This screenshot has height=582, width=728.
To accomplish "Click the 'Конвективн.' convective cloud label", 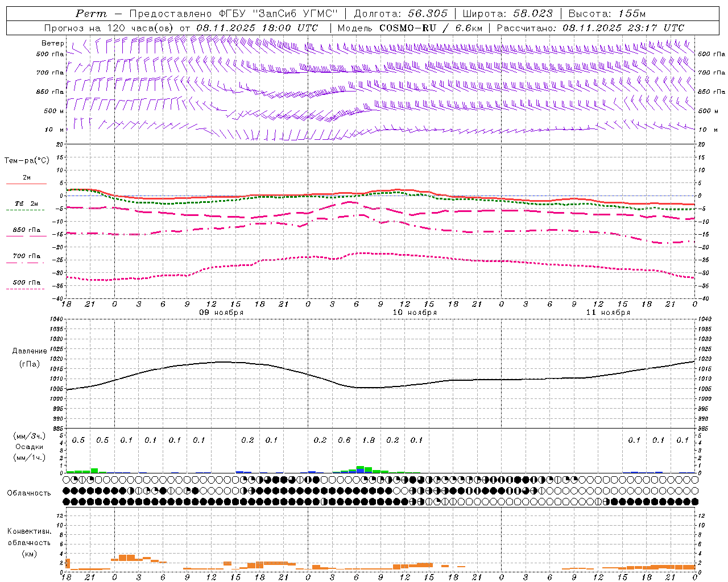I will 29,531.
